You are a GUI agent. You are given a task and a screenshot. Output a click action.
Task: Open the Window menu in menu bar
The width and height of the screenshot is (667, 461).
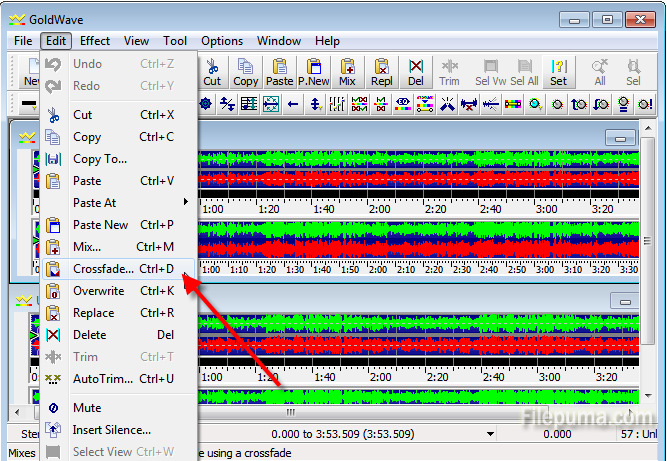pos(279,41)
